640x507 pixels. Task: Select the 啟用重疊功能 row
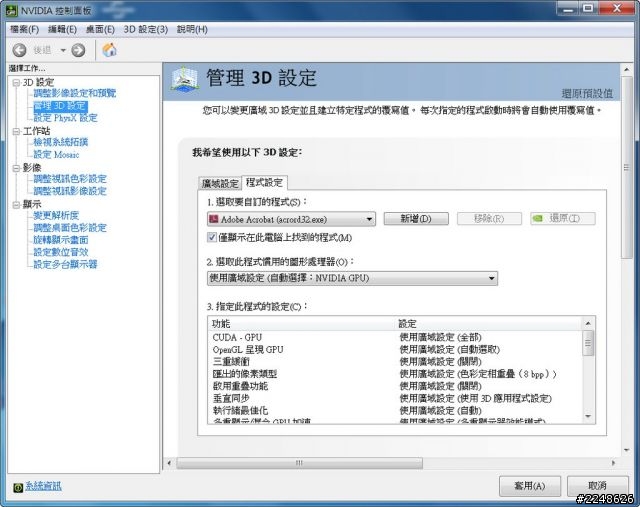click(x=395, y=387)
